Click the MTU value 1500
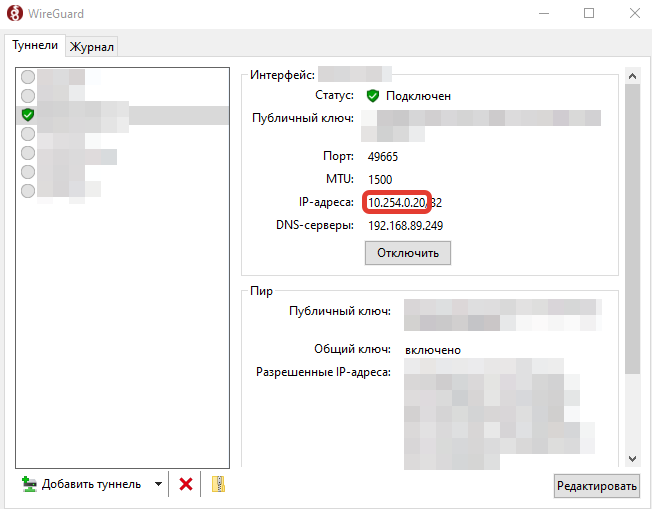Image resolution: width=652 pixels, height=509 pixels. pos(380,180)
